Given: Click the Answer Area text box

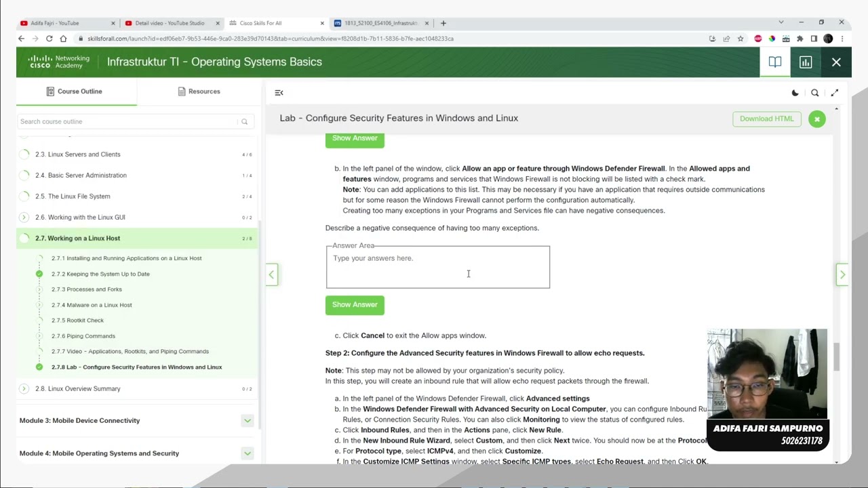Looking at the screenshot, I should [x=438, y=268].
